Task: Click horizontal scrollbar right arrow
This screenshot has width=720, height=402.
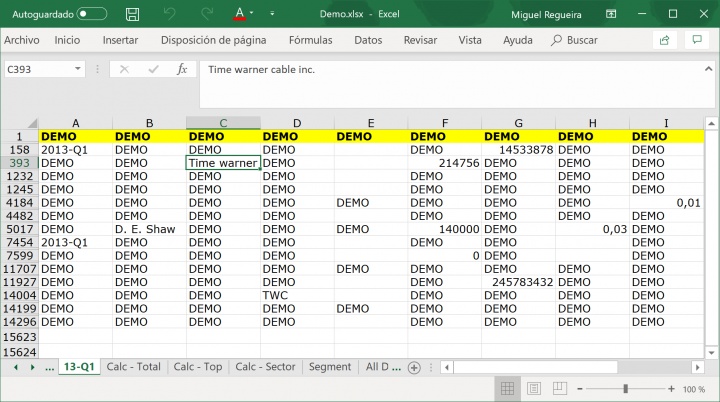Action: pos(698,367)
